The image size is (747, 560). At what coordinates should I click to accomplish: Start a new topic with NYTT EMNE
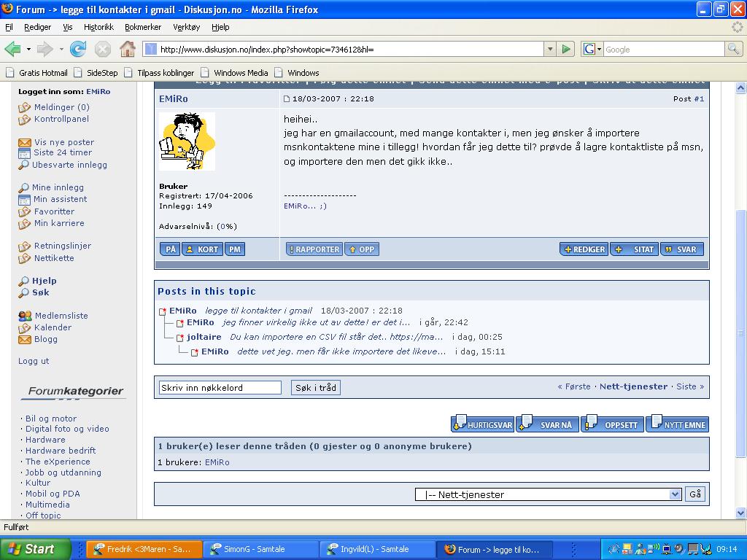pos(678,424)
